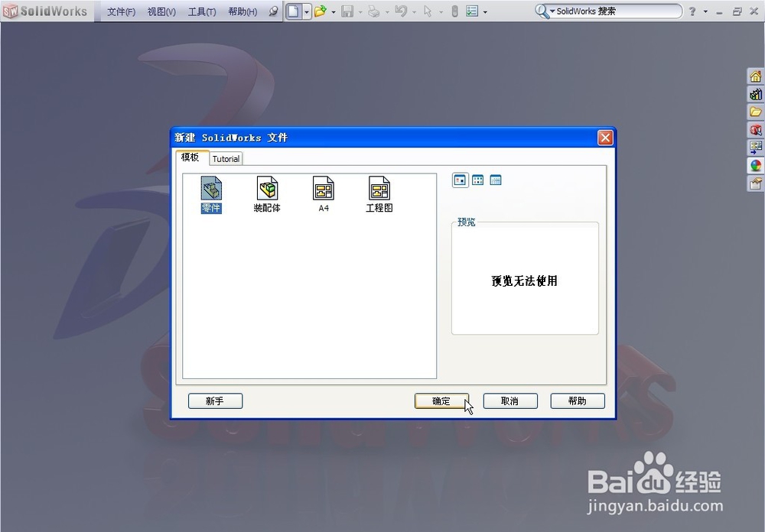Expand the Print dropdown arrow
The width and height of the screenshot is (765, 532).
click(387, 11)
